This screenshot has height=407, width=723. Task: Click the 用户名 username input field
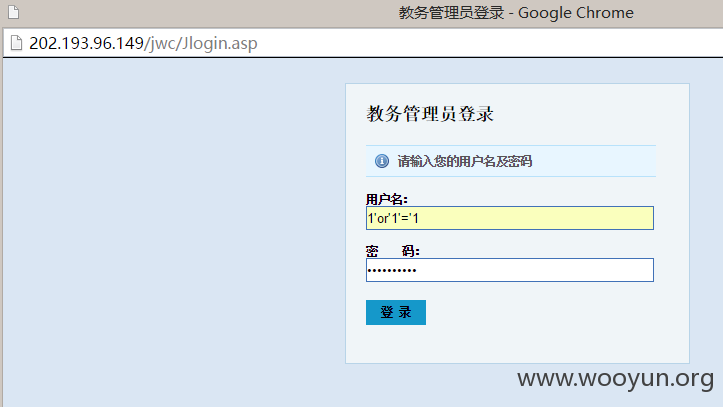pyautogui.click(x=510, y=218)
